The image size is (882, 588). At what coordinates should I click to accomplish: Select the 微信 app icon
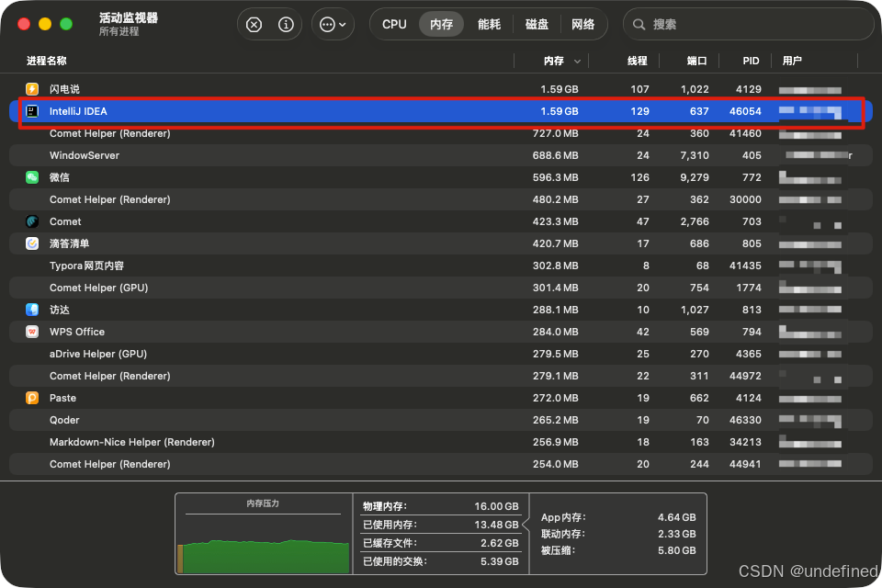pos(32,177)
